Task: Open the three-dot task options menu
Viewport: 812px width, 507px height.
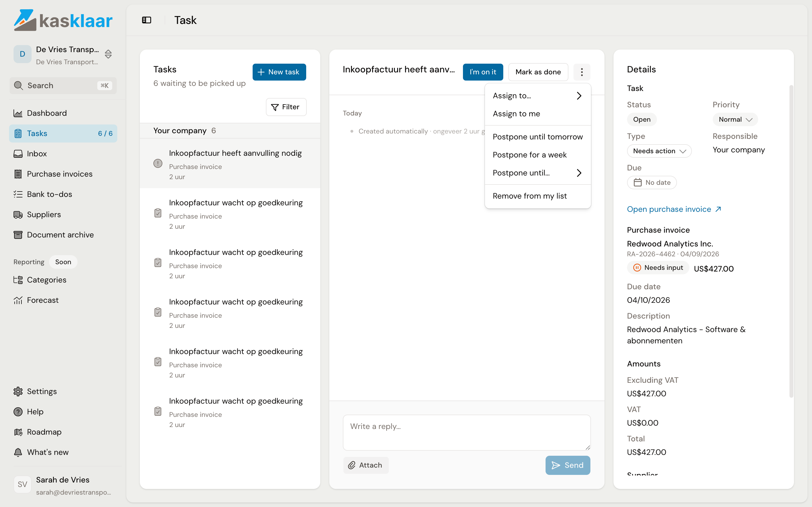Action: pyautogui.click(x=581, y=72)
